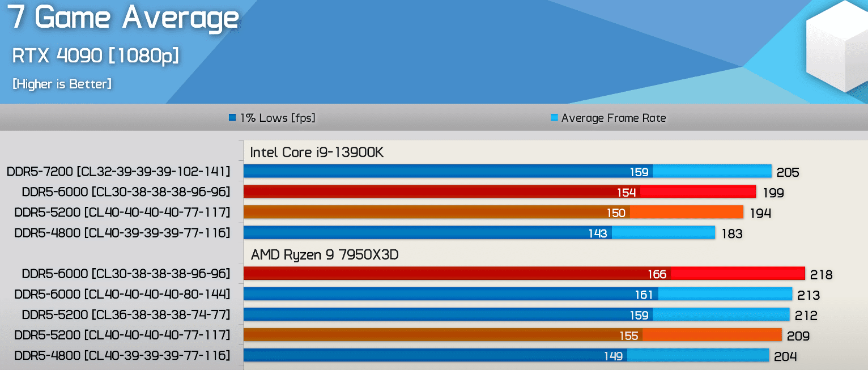Click the '1% Lows [fps]' legend label

point(278,118)
